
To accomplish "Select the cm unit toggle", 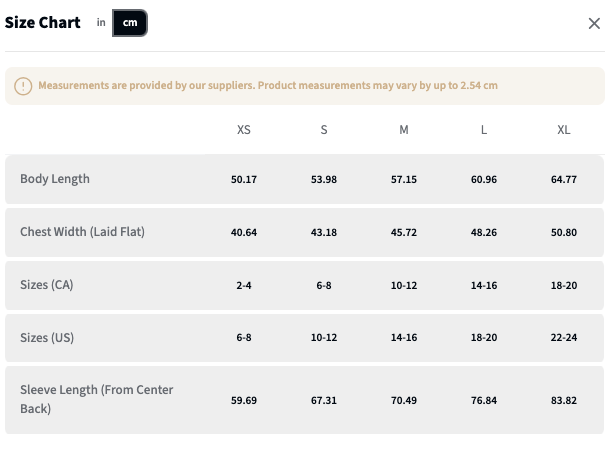I will (130, 22).
